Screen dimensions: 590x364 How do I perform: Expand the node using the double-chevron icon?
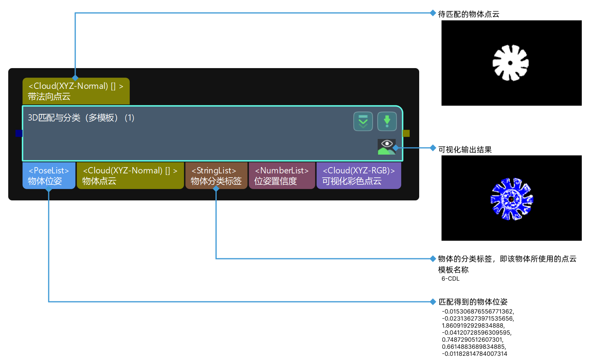(363, 121)
